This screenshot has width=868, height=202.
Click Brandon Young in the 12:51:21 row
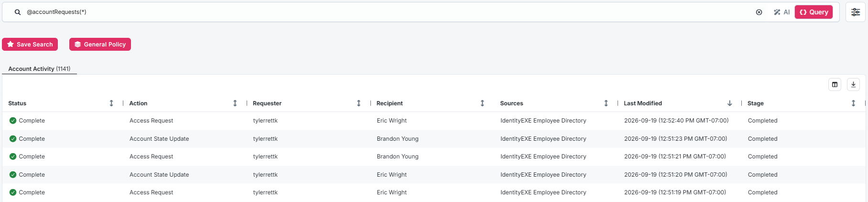(397, 157)
